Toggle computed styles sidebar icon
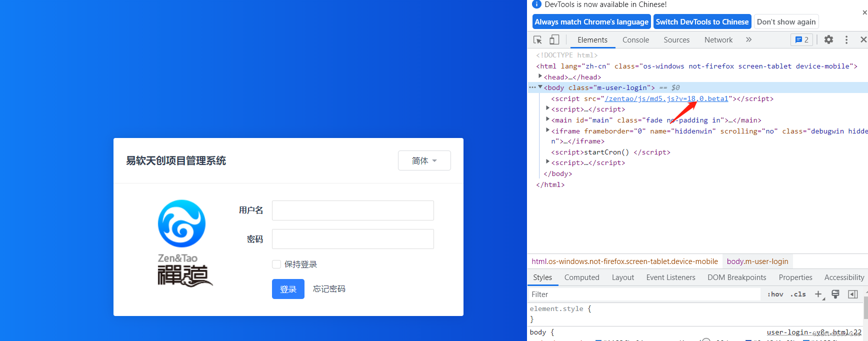The width and height of the screenshot is (868, 341). click(852, 294)
